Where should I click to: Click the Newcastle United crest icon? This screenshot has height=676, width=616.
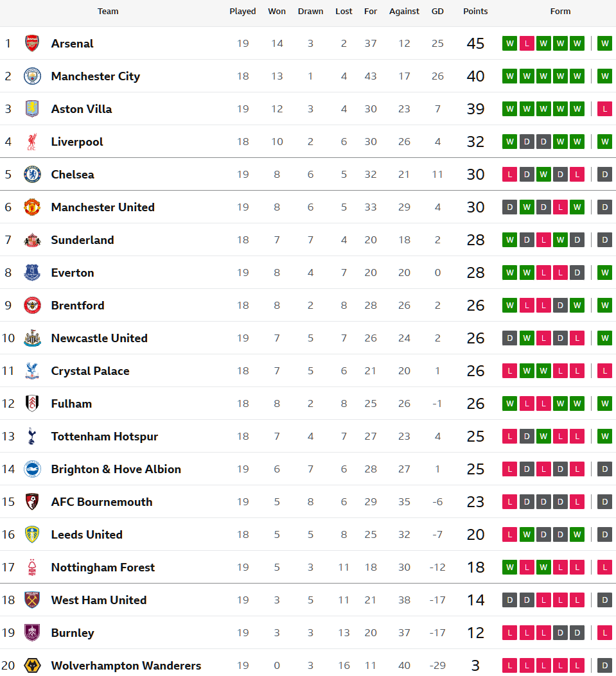click(32, 338)
